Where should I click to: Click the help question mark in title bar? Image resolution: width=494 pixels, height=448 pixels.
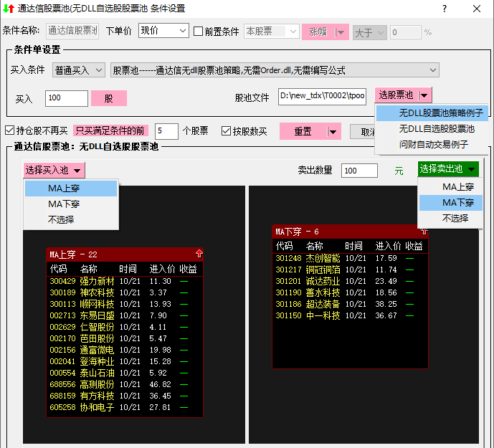pos(445,9)
